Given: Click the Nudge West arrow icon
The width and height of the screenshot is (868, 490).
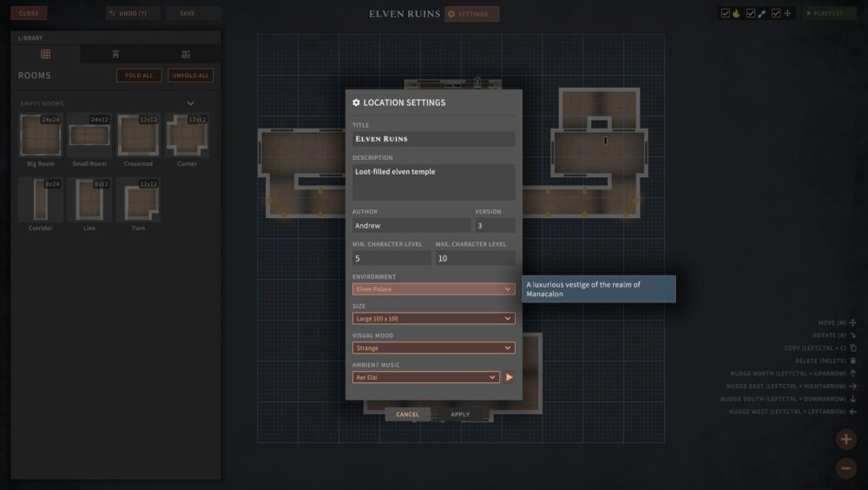Looking at the screenshot, I should pyautogui.click(x=853, y=411).
